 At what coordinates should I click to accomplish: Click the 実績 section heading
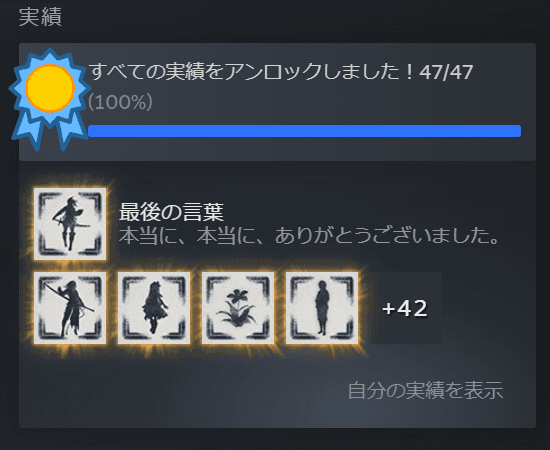pyautogui.click(x=40, y=16)
